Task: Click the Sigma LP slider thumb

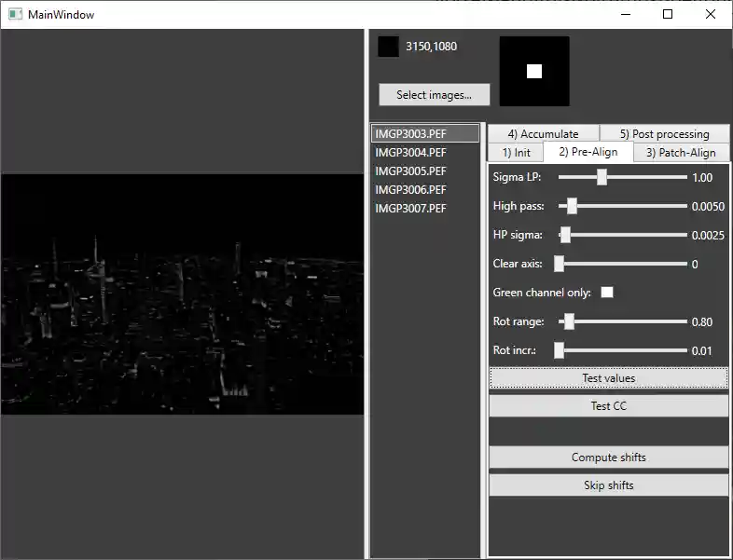Action: 602,177
